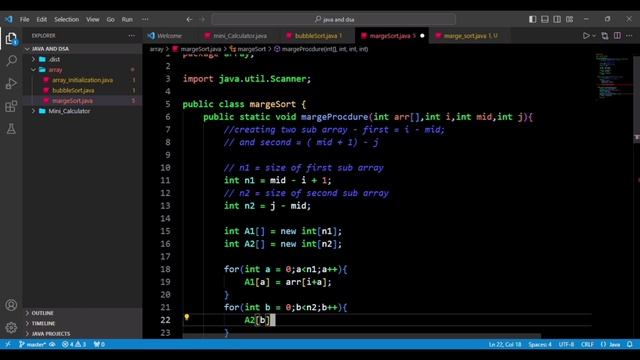Viewport: 640px width, 360px height.
Task: Click the margeSort class breadcrumb
Action: pos(247,49)
